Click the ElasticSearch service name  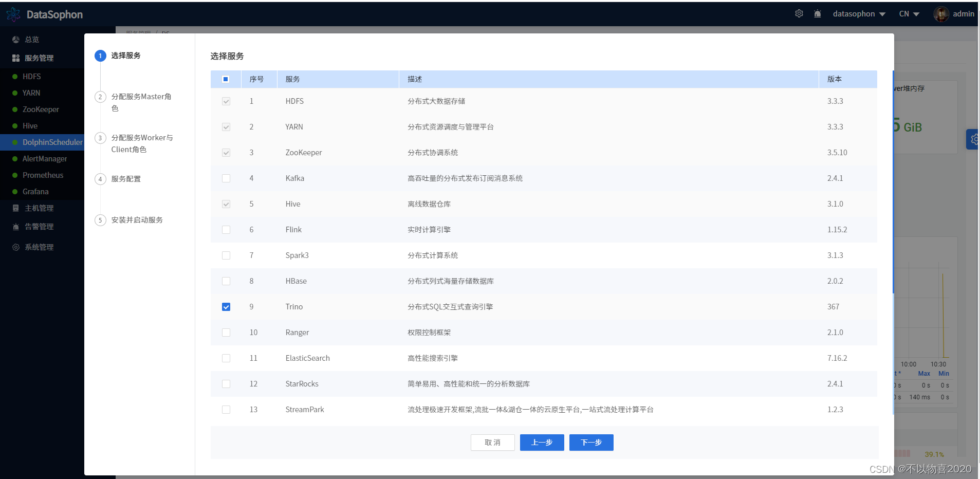tap(308, 358)
